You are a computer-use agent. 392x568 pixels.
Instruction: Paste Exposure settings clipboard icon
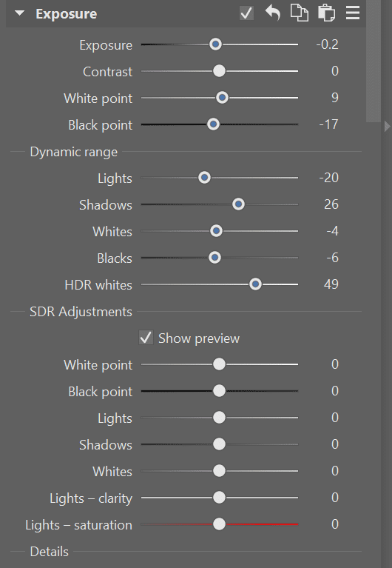pyautogui.click(x=326, y=13)
